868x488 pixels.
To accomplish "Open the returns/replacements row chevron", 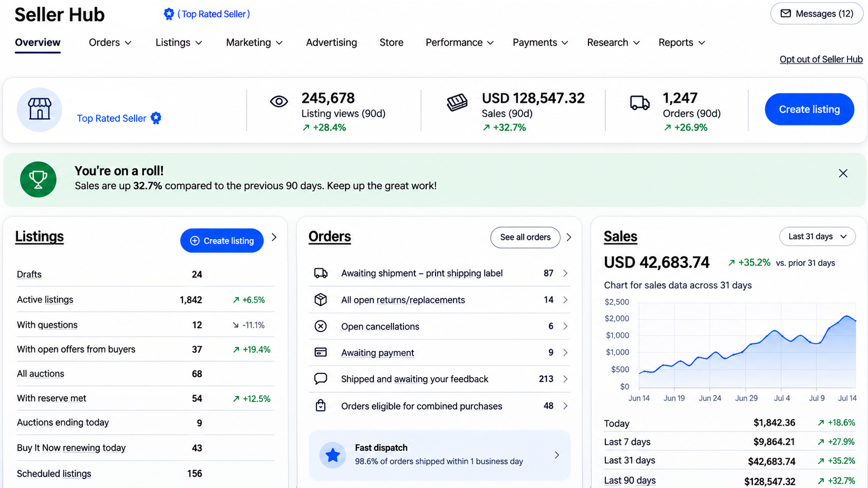I will coord(565,299).
